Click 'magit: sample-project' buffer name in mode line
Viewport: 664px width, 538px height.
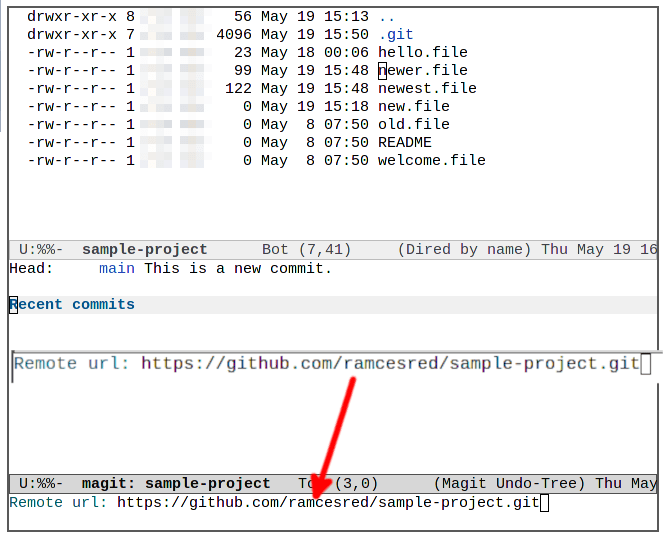pyautogui.click(x=176, y=483)
